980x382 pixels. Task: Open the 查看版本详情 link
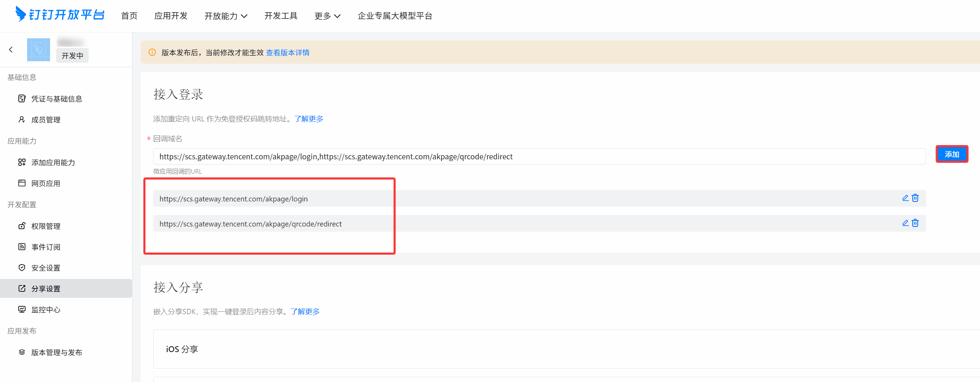tap(287, 53)
